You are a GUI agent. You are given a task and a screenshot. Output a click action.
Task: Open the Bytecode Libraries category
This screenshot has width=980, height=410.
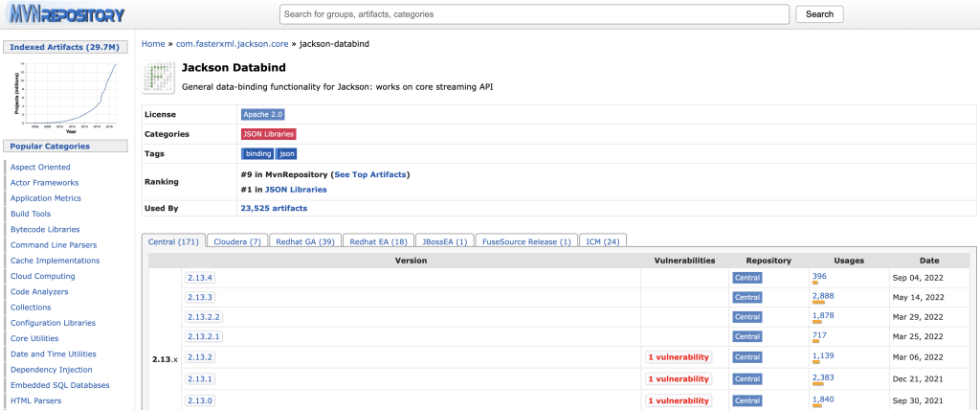point(45,230)
